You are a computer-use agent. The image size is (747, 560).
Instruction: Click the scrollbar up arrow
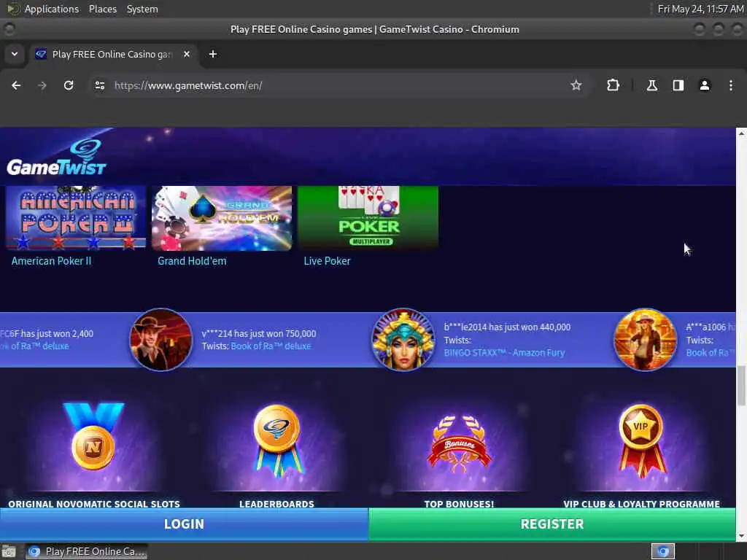pos(741,134)
